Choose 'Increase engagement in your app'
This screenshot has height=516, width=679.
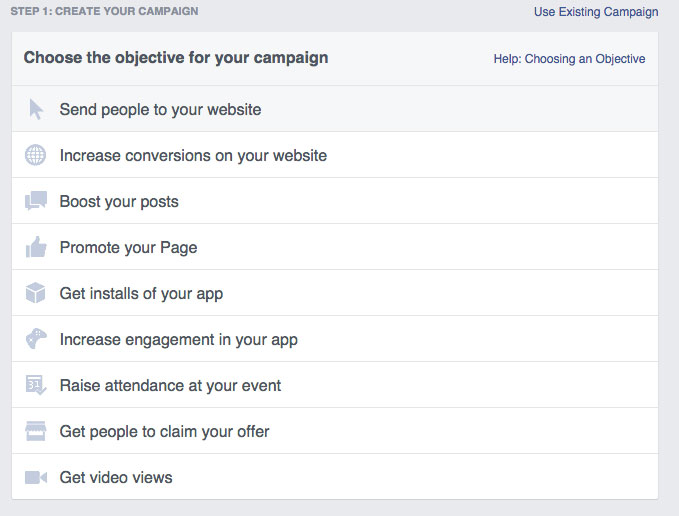(335, 339)
